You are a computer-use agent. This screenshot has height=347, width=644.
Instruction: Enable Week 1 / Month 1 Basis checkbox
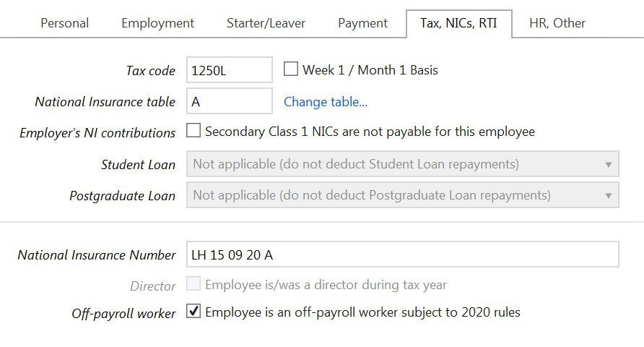pos(291,69)
